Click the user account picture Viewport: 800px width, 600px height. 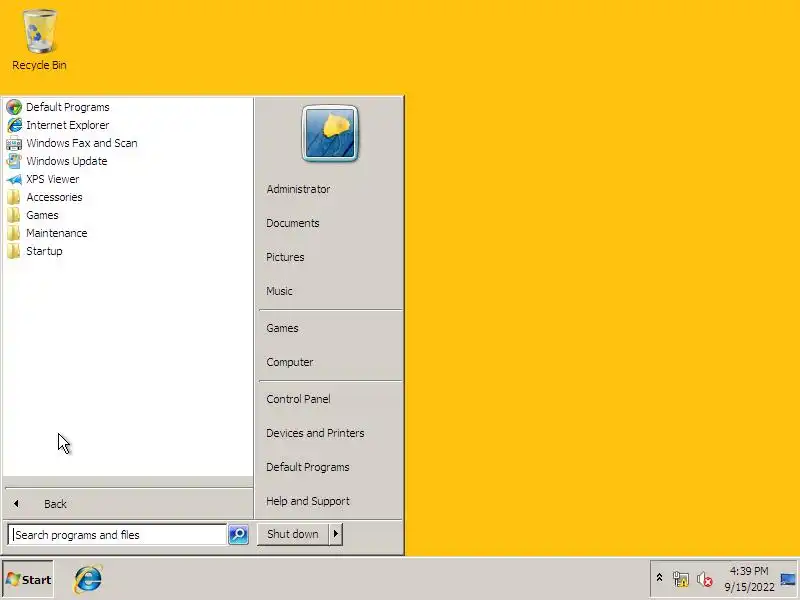(330, 134)
